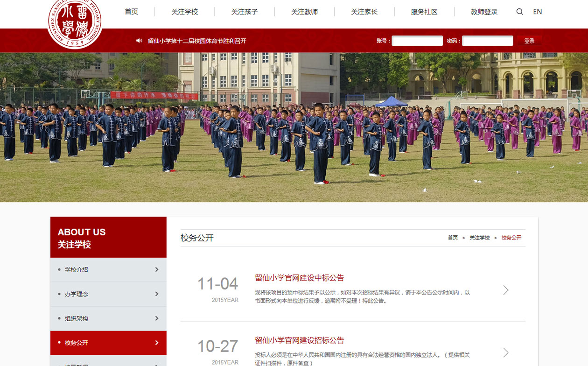This screenshot has width=588, height=366.
Task: Click the 校务公开 sidebar chevron
Action: [x=157, y=343]
